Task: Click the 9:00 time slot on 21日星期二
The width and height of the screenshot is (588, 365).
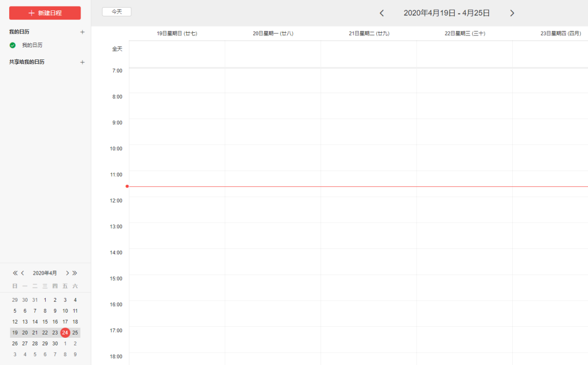Action: (369, 132)
